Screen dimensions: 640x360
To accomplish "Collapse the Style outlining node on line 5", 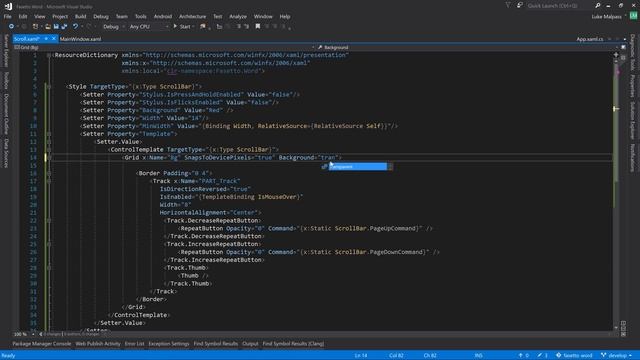I will coord(49,87).
